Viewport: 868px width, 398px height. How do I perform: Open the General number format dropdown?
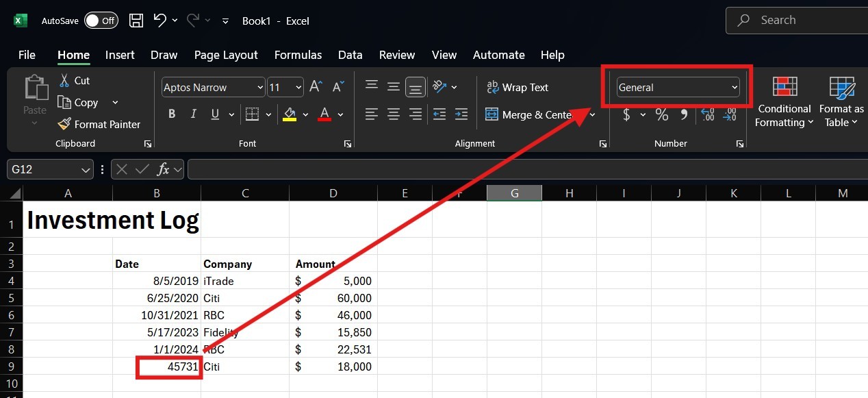(x=735, y=88)
